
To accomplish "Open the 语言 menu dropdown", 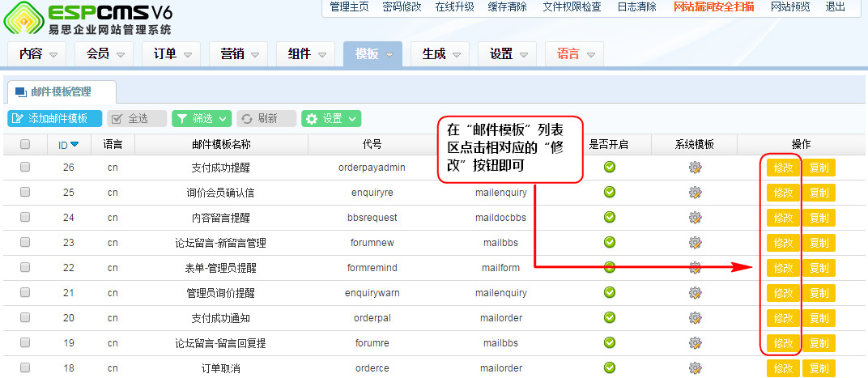I will (574, 54).
